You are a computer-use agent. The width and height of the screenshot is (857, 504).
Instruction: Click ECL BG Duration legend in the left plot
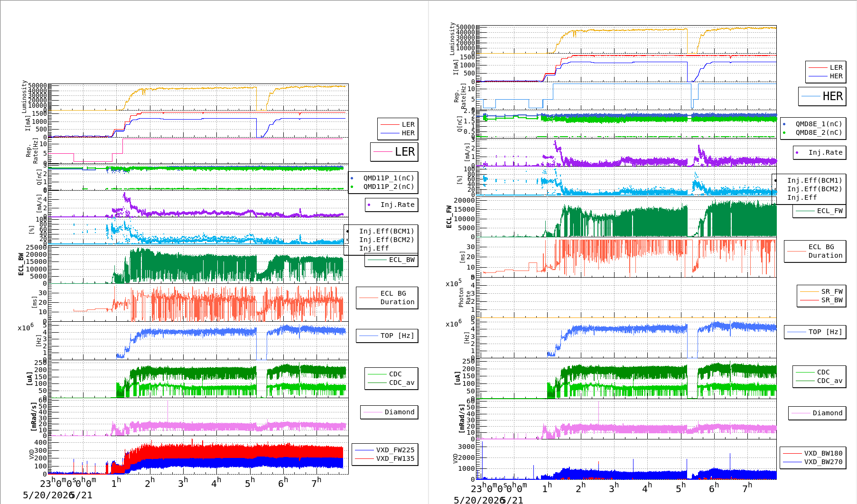(387, 298)
